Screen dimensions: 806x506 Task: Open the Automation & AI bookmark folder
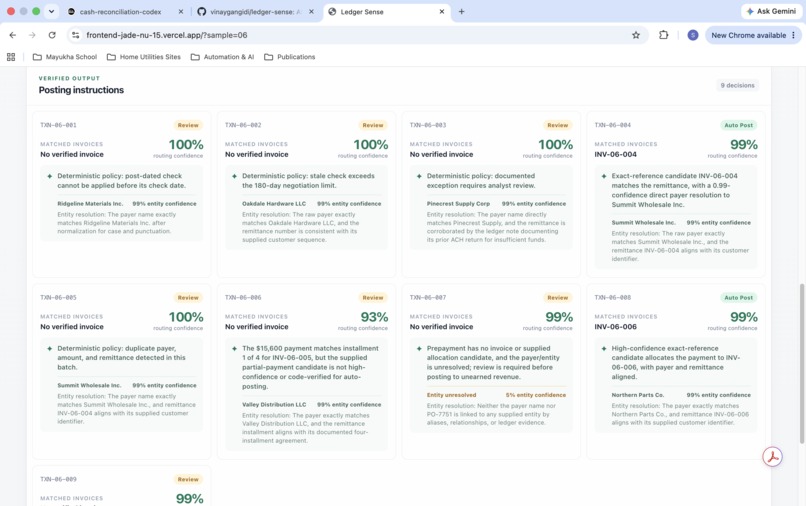(x=223, y=57)
